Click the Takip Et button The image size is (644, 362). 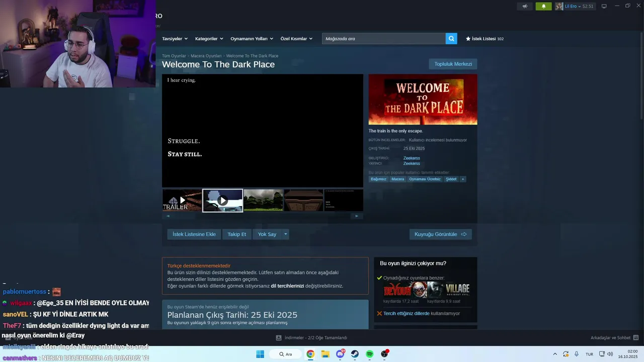236,234
